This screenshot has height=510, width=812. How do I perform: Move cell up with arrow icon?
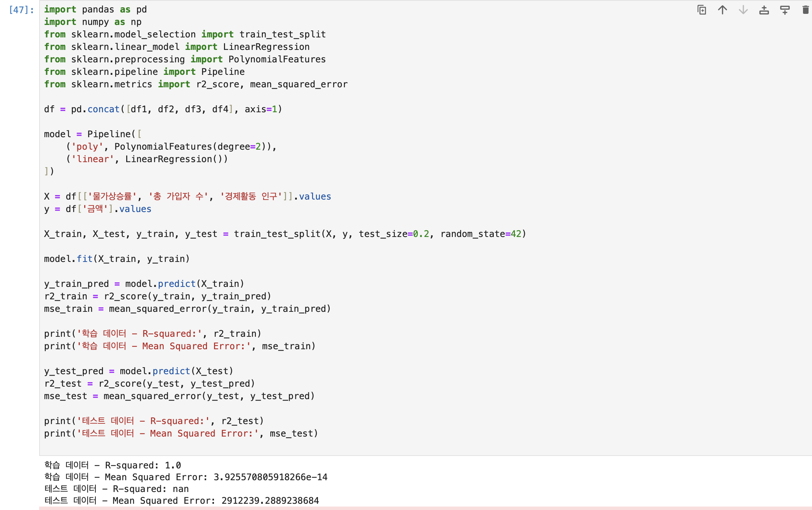point(722,10)
